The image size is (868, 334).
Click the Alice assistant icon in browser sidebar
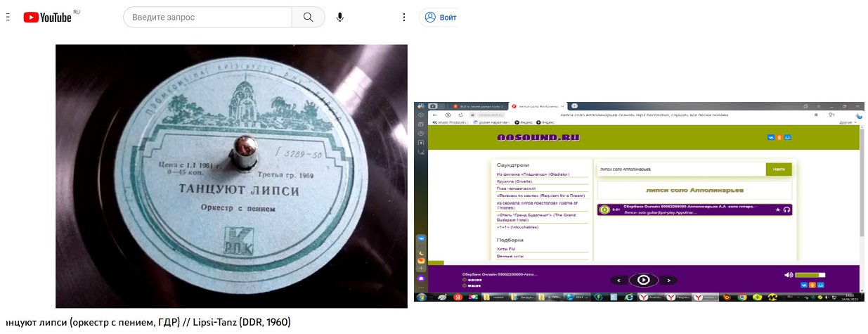[x=422, y=279]
